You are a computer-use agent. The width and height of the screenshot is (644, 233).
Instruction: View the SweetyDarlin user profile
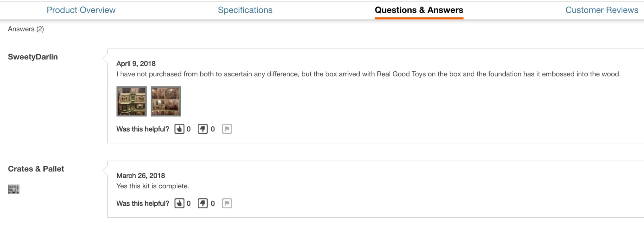pos(33,57)
